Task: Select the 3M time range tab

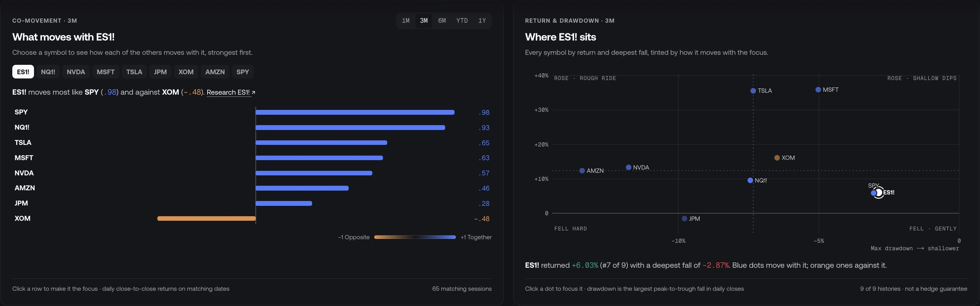Action: [424, 20]
